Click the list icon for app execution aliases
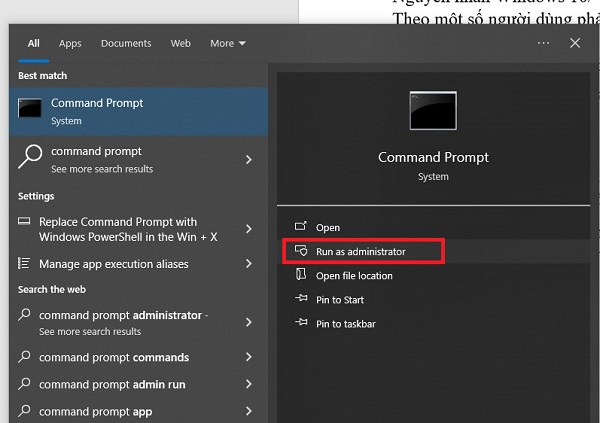 point(24,263)
